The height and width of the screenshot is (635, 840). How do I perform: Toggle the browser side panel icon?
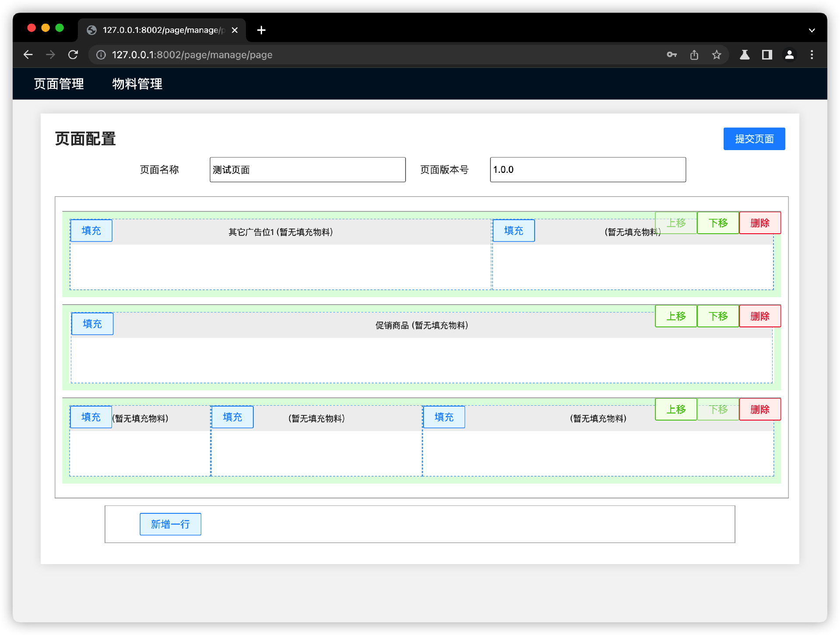pos(767,55)
